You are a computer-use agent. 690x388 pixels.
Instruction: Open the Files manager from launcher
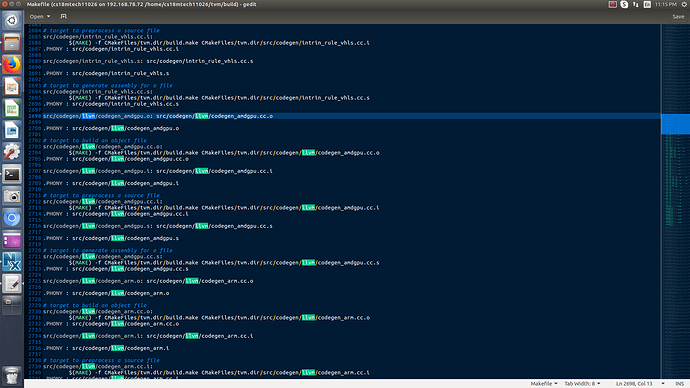pos(12,43)
